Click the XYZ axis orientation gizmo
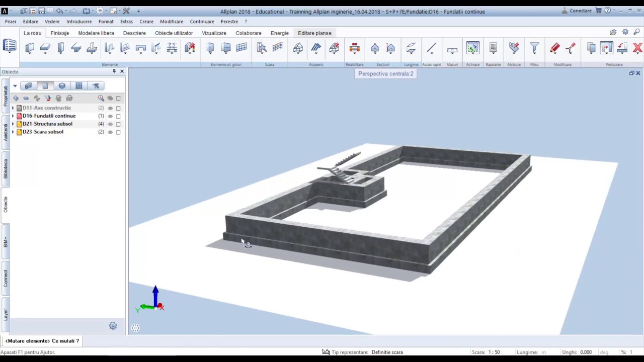 tap(151, 300)
